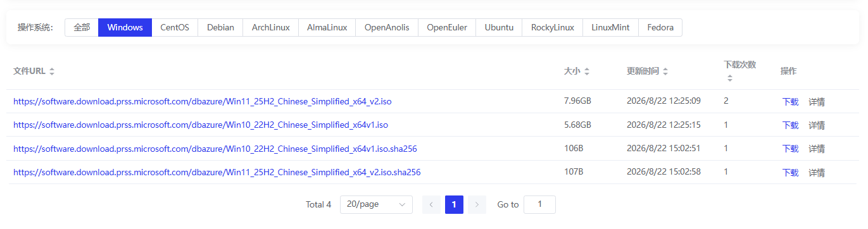Filter by Fedora
This screenshot has width=868, height=229.
660,27
